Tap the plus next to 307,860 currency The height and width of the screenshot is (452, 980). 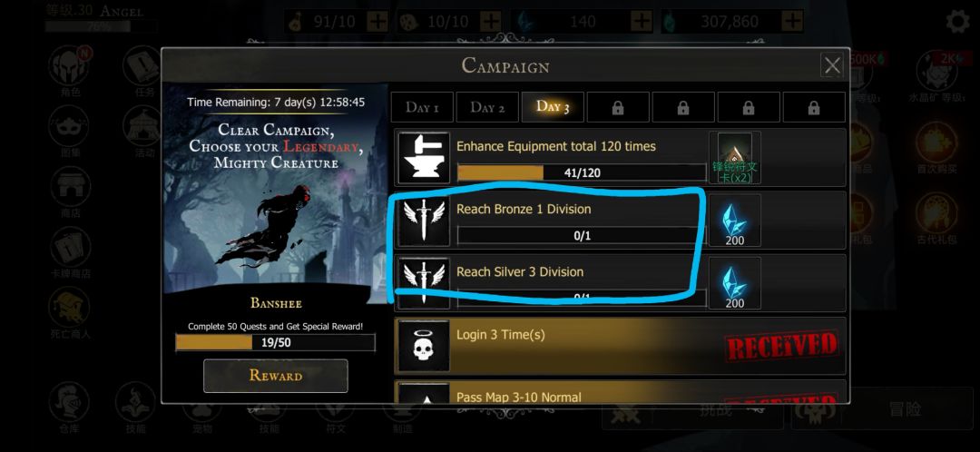(x=793, y=21)
